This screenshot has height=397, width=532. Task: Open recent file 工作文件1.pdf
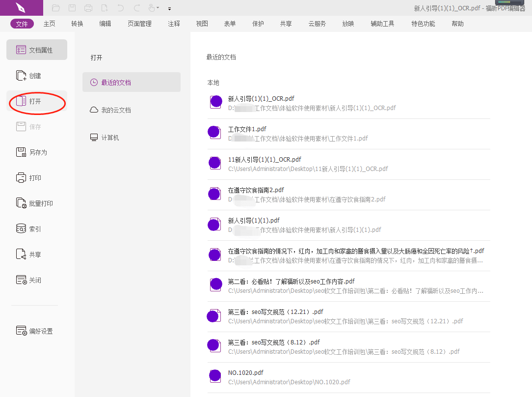[x=247, y=129]
